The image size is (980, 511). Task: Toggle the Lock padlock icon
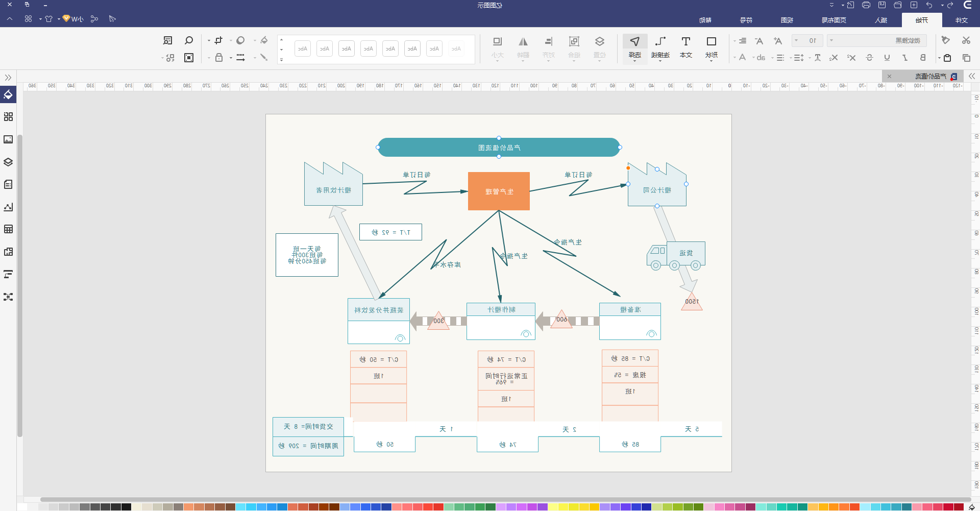(219, 58)
